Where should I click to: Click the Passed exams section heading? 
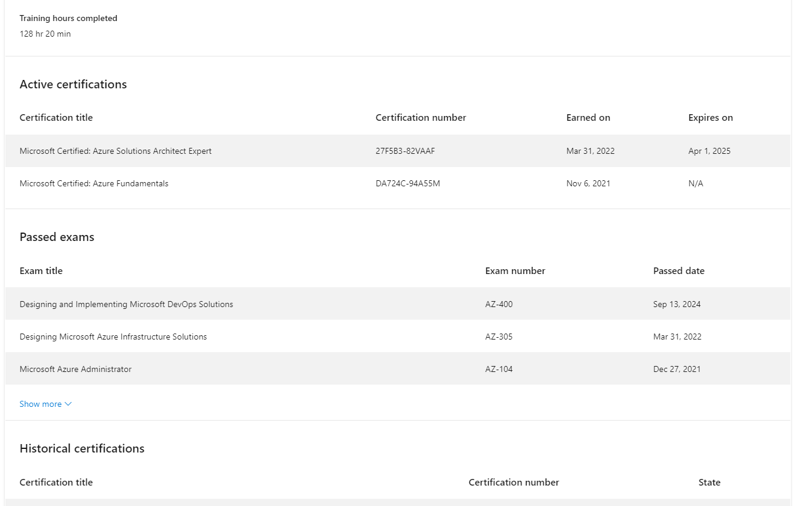click(x=56, y=237)
